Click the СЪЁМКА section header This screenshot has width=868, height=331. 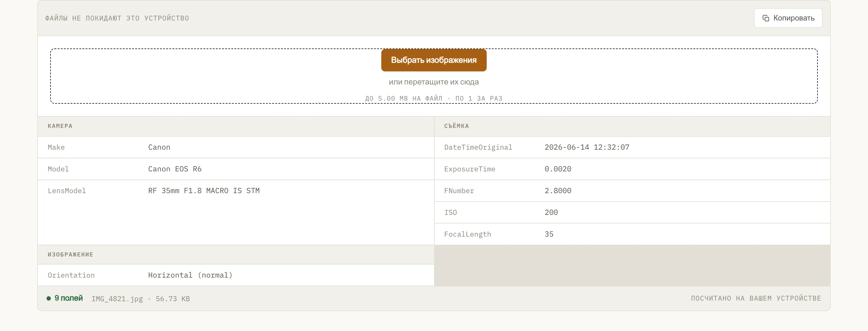pyautogui.click(x=456, y=126)
